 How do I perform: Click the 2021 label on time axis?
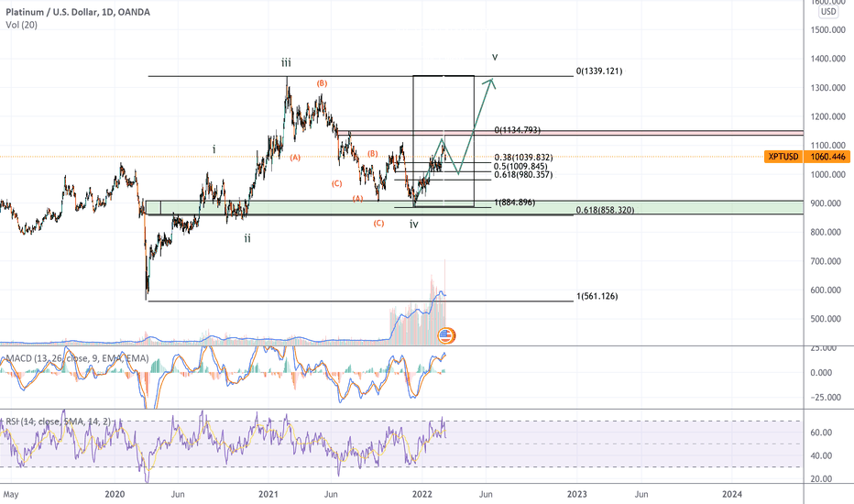[268, 494]
